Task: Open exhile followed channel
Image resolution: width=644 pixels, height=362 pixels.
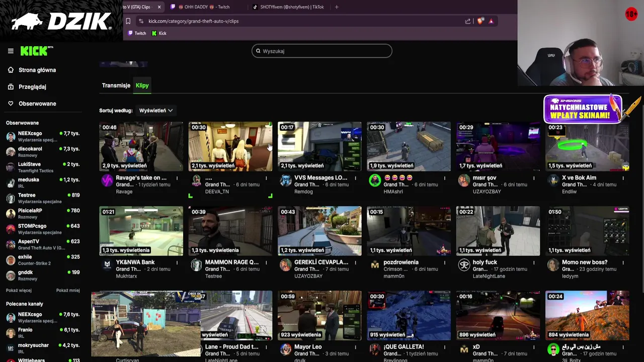Action: (43, 260)
